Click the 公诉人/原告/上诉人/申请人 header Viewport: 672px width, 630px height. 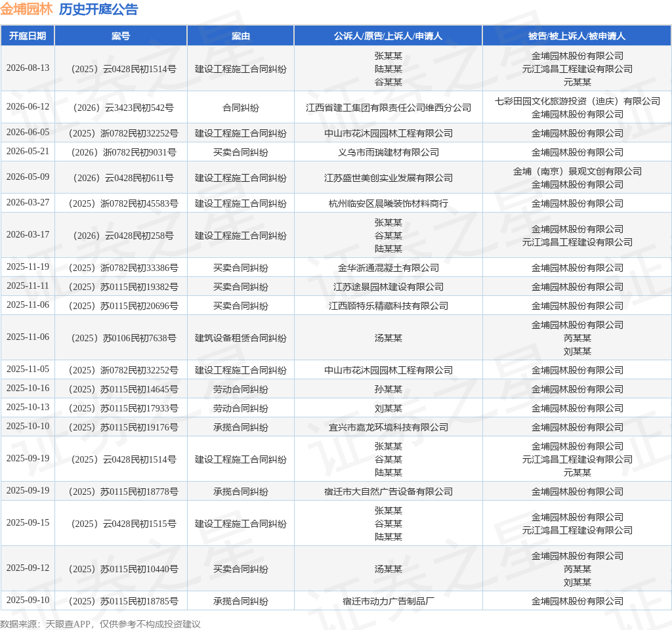click(388, 36)
